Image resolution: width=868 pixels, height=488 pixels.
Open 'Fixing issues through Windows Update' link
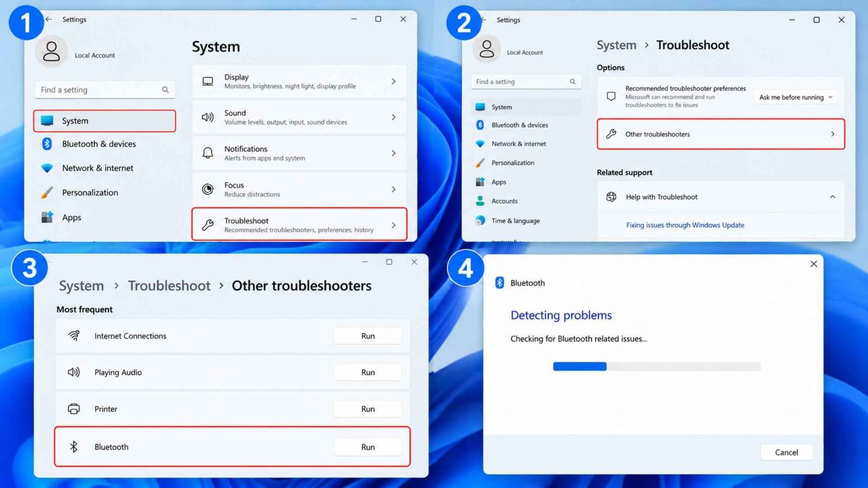click(x=685, y=225)
